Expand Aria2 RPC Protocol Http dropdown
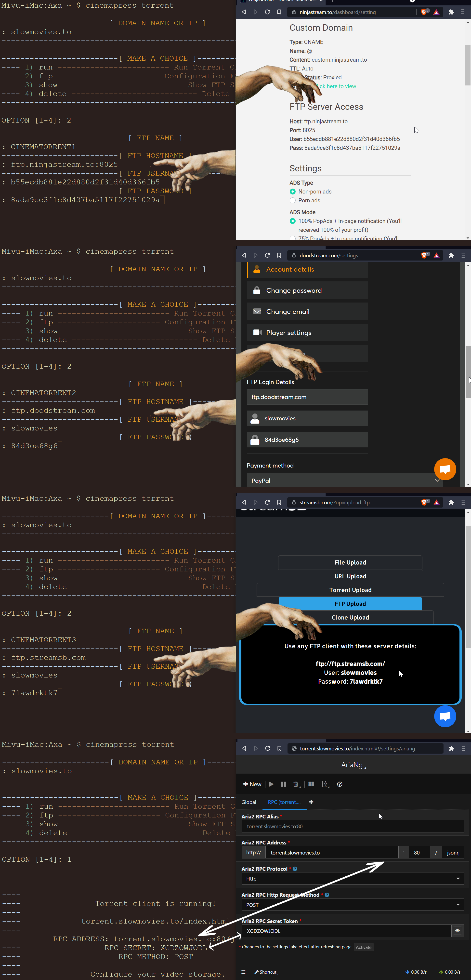The image size is (471, 980). pos(353,878)
